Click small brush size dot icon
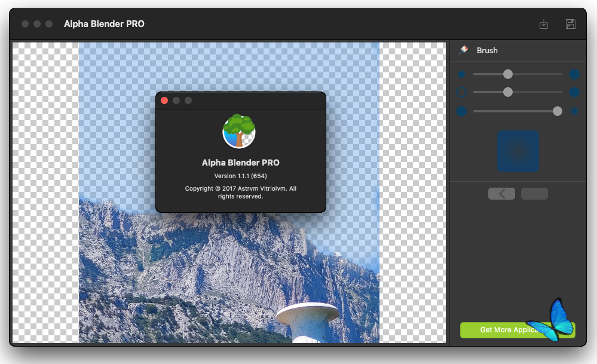This screenshot has height=364, width=597. (461, 74)
